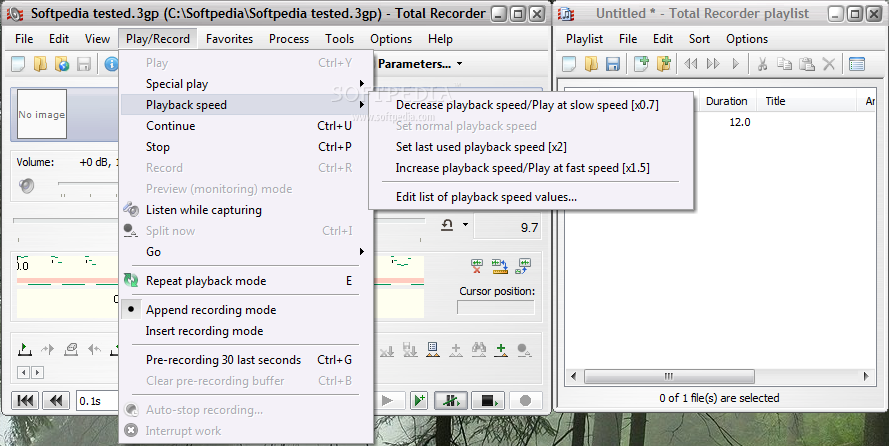Click the Paste clipboard icon in playlist toolbar
The image size is (889, 446).
click(806, 64)
